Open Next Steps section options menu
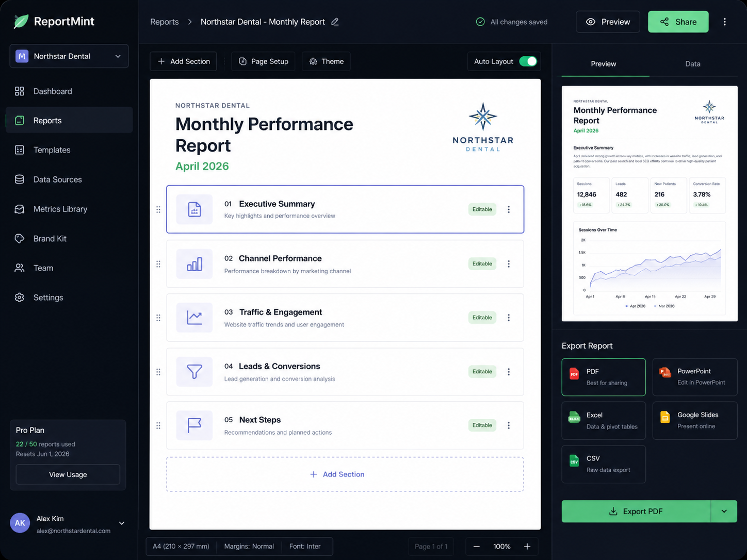Screen dimensions: 747x560 click(509, 425)
